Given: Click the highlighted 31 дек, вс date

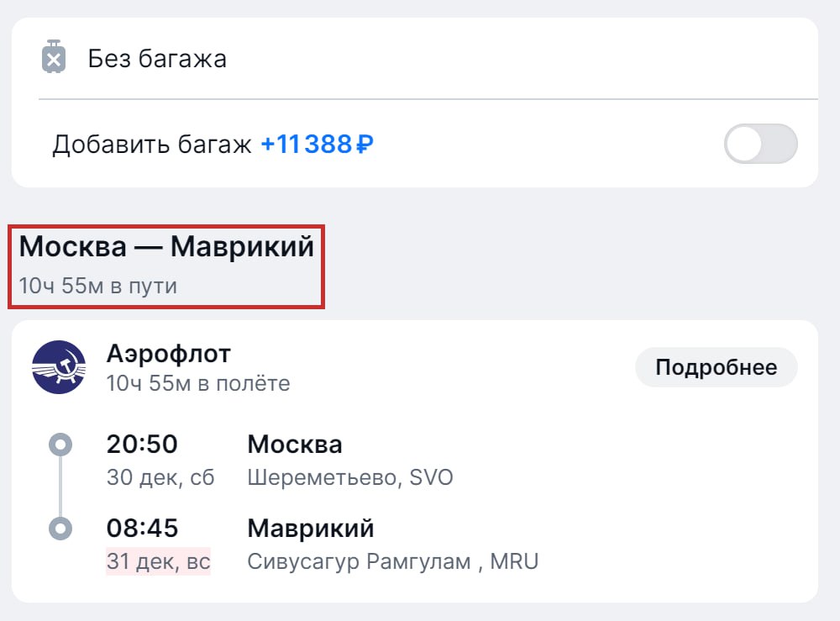Looking at the screenshot, I should pyautogui.click(x=158, y=561).
